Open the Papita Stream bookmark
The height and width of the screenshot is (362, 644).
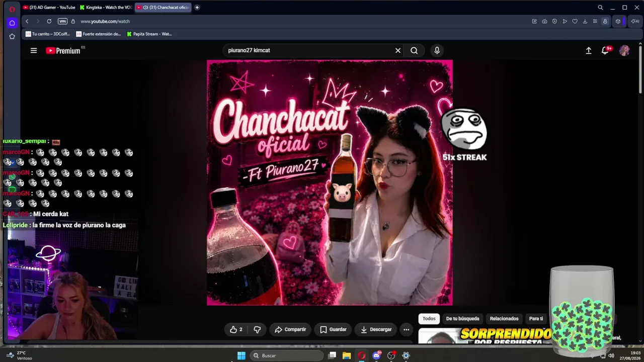click(x=149, y=34)
